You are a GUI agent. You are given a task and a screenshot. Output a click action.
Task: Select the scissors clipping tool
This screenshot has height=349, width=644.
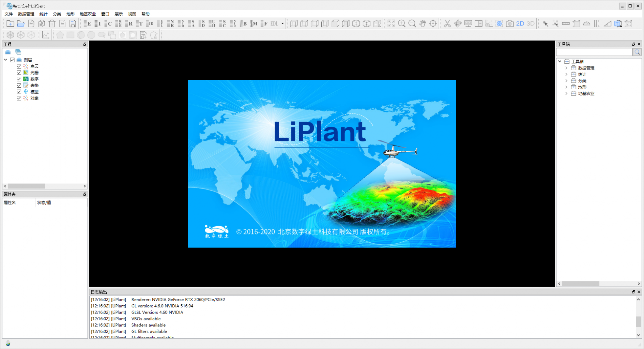tap(447, 24)
